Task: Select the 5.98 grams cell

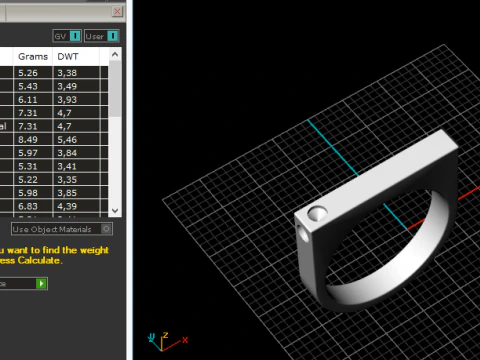Action: click(x=33, y=193)
